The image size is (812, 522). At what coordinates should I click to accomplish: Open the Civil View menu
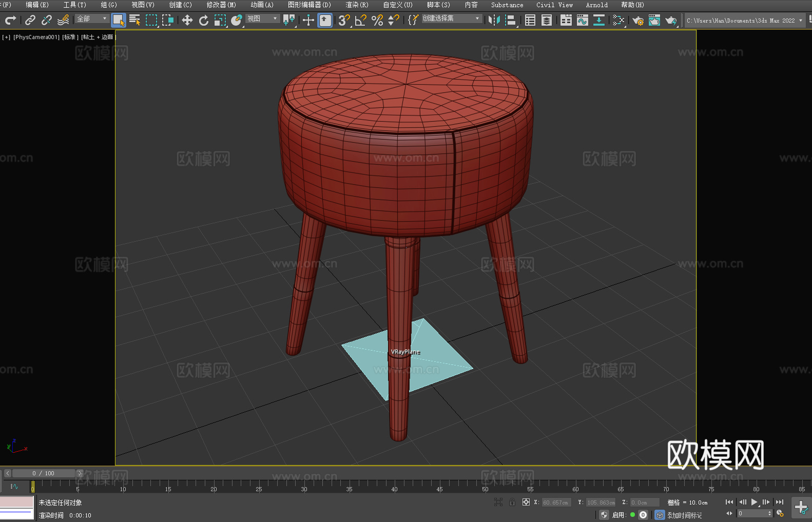[x=554, y=5]
